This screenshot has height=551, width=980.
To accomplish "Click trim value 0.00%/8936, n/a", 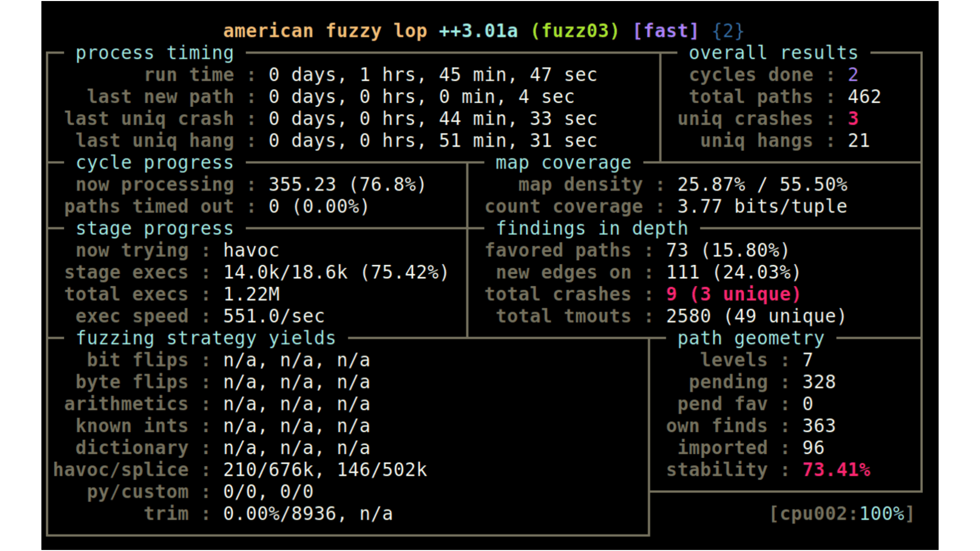I will click(x=308, y=514).
